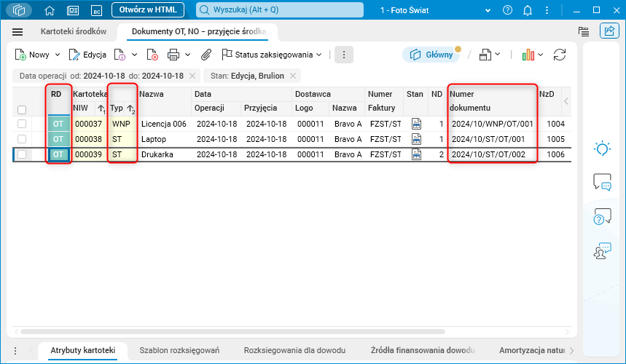Viewport: 626px width, 364px height.
Task: Click the paperclip attachments icon
Action: pos(206,55)
